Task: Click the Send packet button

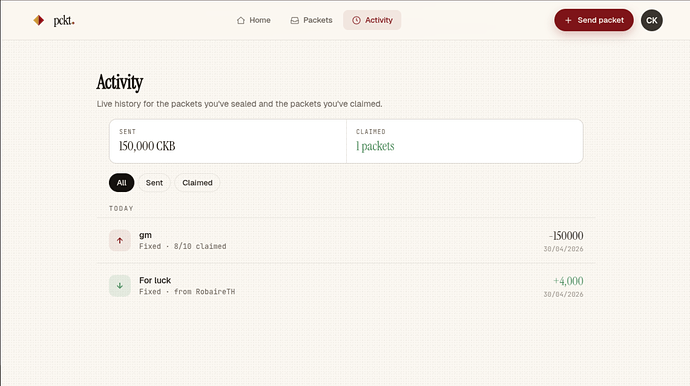Action: click(x=594, y=20)
